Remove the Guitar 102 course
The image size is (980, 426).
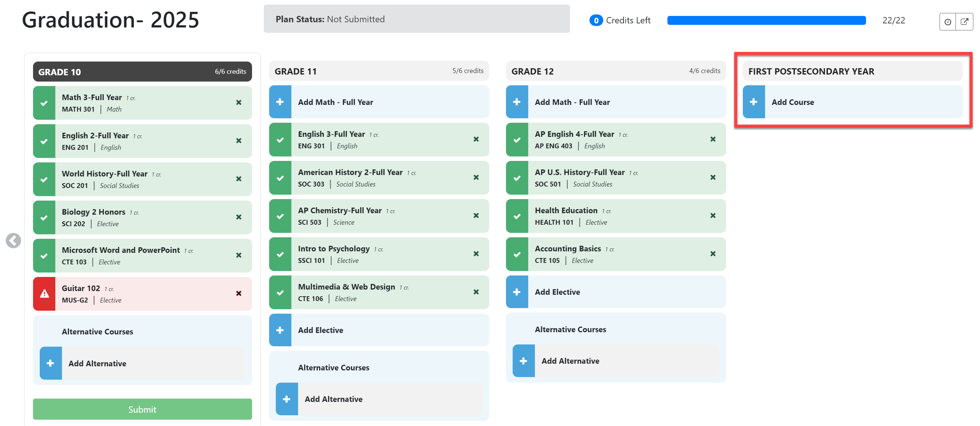click(239, 293)
